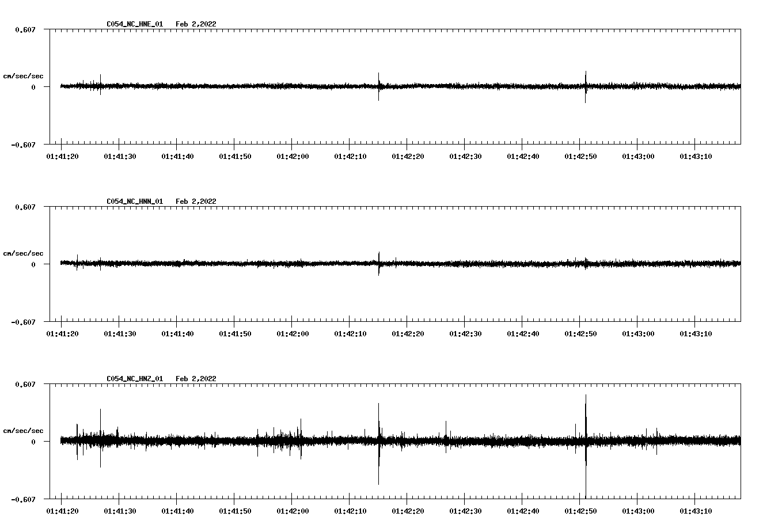Viewport: 782px width, 532px height.
Task: Click the 01:43:10 time label under HNN plot
Action: 696,334
